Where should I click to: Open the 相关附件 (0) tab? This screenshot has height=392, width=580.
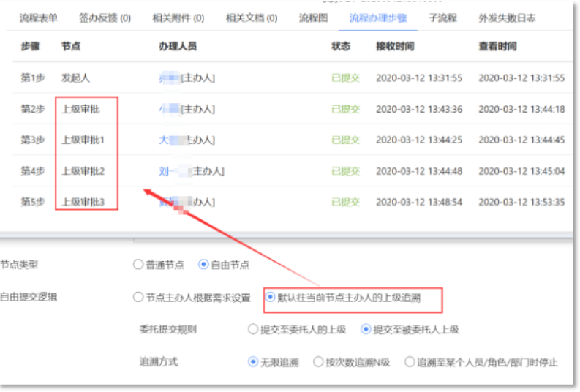click(178, 18)
